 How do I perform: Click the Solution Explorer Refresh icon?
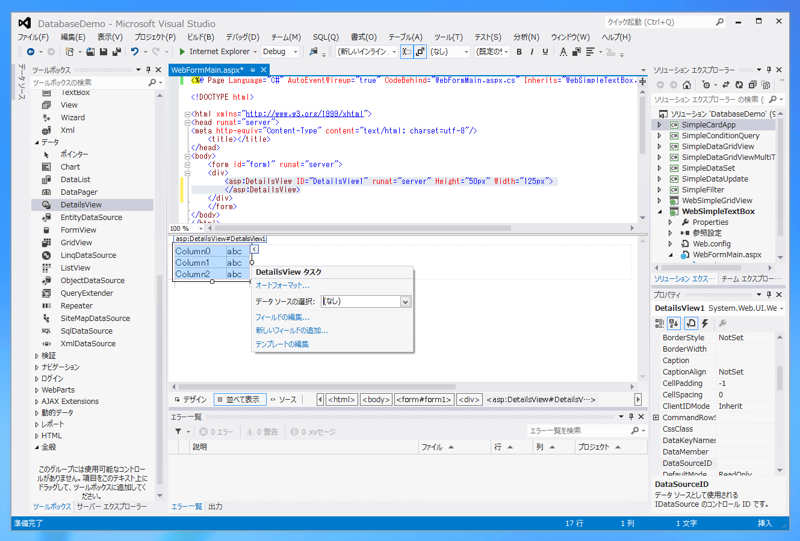tap(739, 85)
